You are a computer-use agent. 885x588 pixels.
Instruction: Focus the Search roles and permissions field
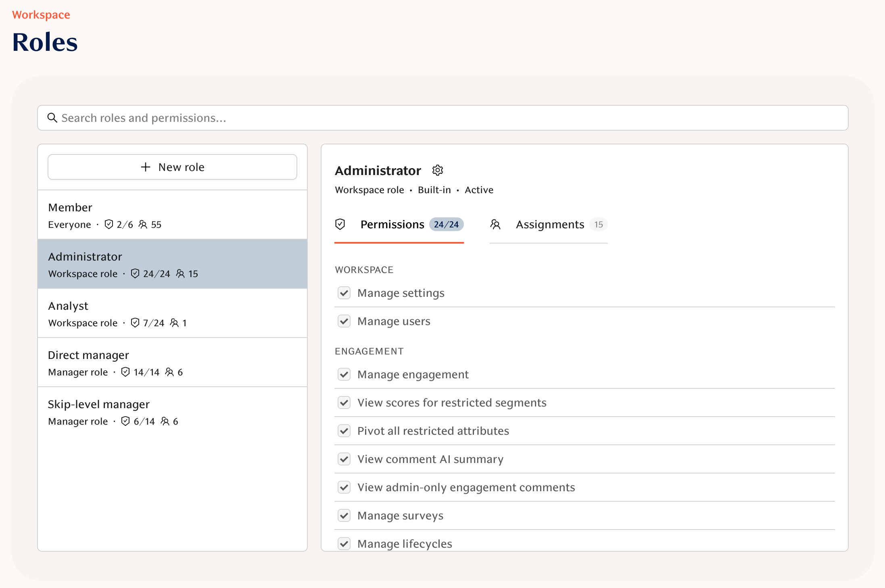(x=443, y=118)
